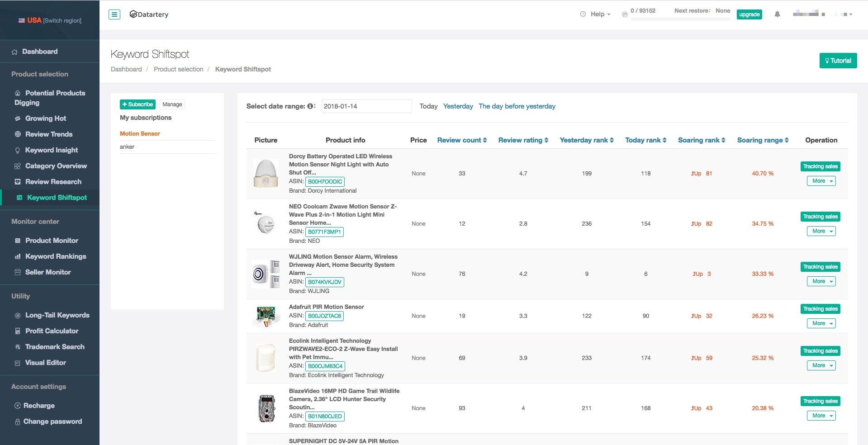The width and height of the screenshot is (868, 445).
Task: Sort the table by Review count
Action: [462, 140]
